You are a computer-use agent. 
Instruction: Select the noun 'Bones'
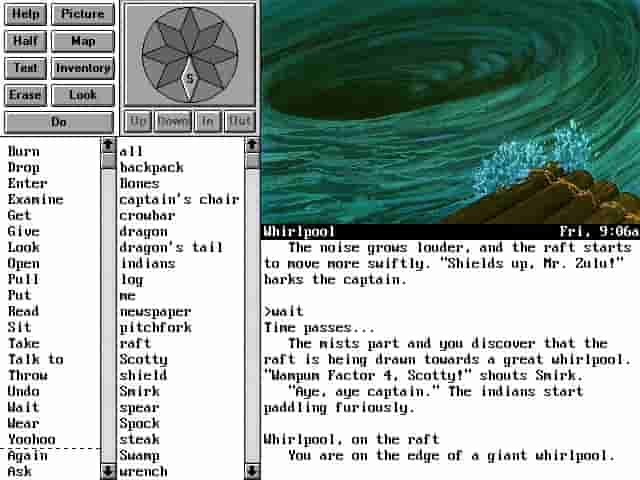[139, 183]
